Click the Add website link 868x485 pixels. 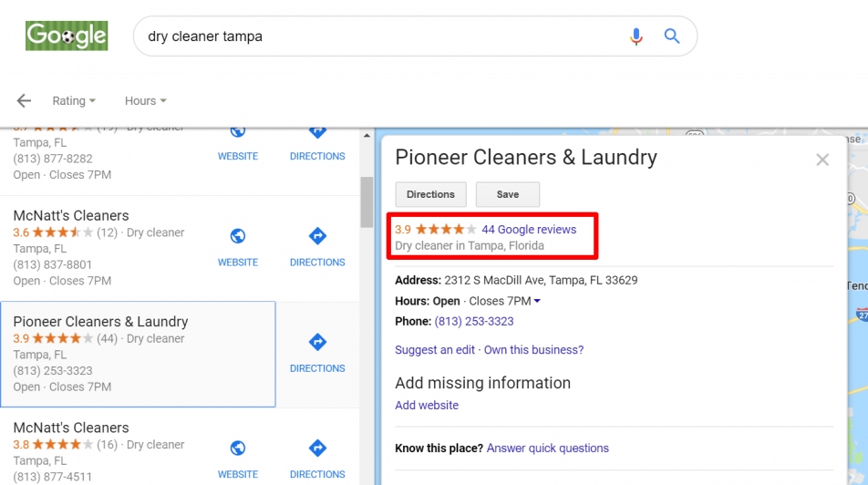point(427,406)
